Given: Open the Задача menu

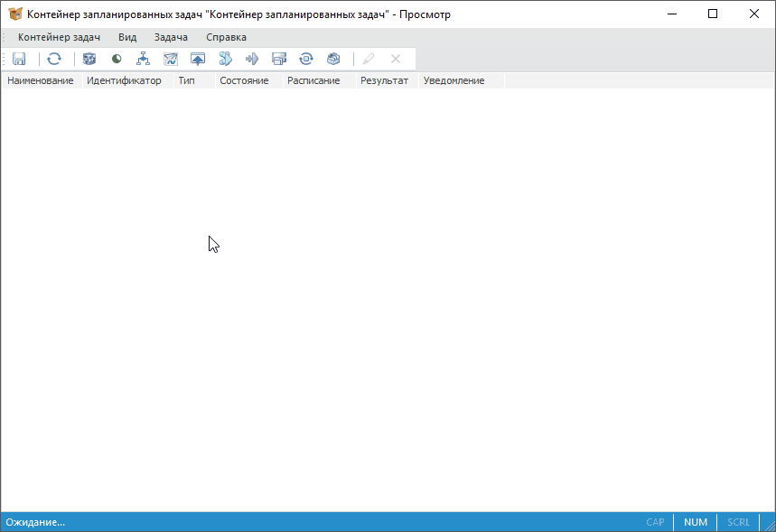Looking at the screenshot, I should tap(171, 37).
